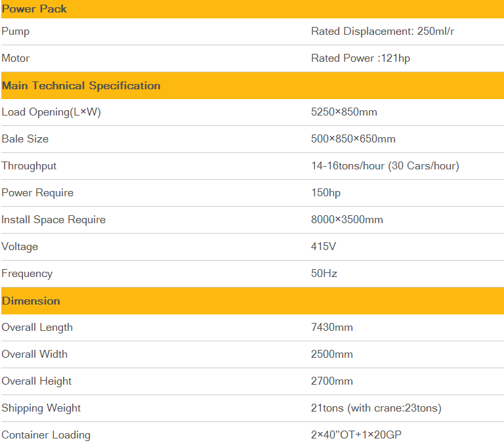Click the Motor row label
This screenshot has width=504, height=447.
click(16, 58)
